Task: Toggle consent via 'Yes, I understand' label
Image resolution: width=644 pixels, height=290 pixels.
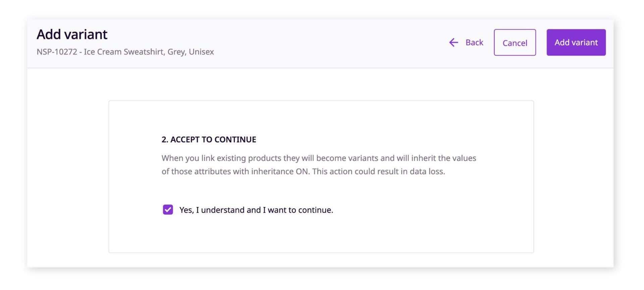Action: point(256,210)
